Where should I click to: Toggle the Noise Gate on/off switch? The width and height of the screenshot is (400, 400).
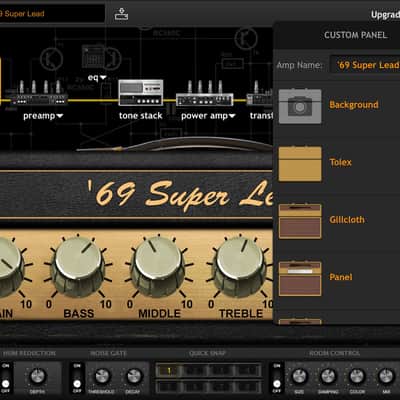click(x=77, y=378)
